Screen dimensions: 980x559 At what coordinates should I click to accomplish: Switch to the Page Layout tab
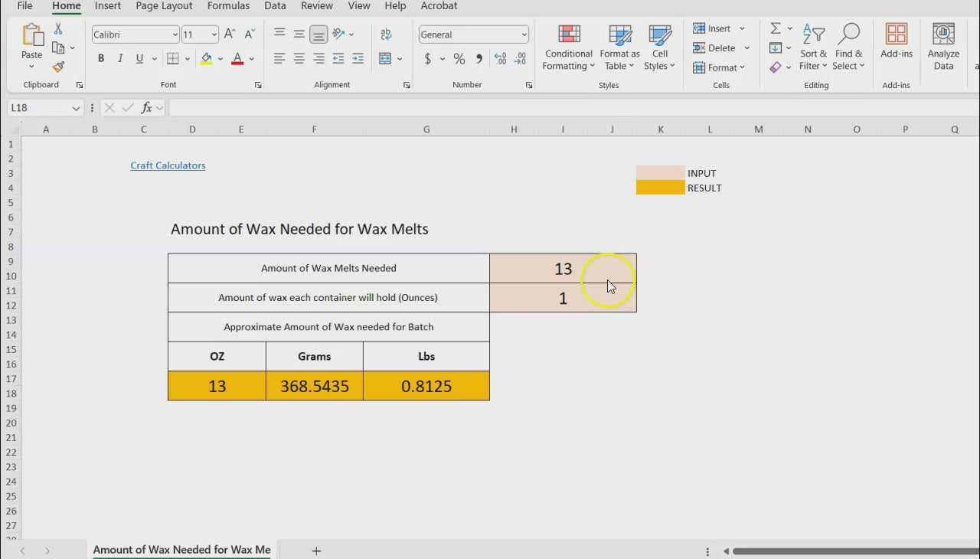pyautogui.click(x=164, y=6)
